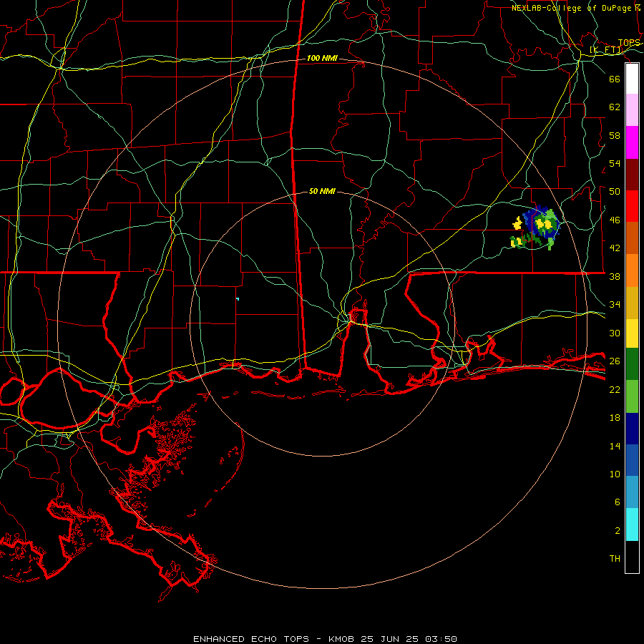Click the dark orange legend swatch
The width and height of the screenshot is (644, 644).
(x=632, y=238)
